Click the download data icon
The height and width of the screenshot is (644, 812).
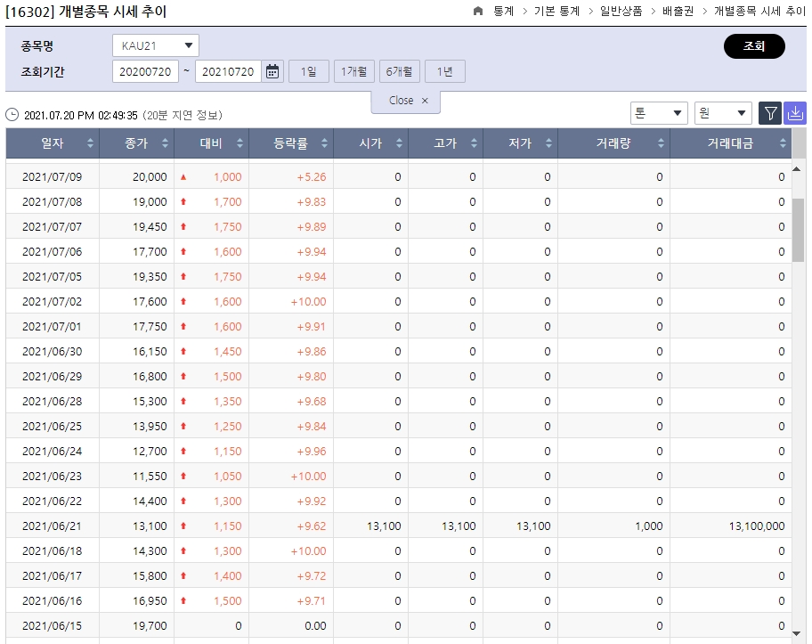795,113
